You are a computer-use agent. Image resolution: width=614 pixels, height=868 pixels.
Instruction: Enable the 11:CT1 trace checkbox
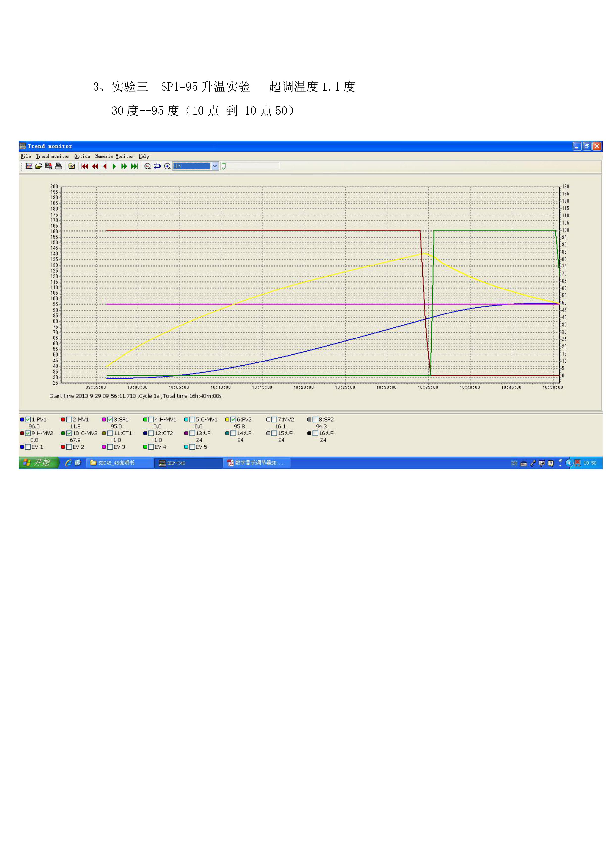coord(110,433)
